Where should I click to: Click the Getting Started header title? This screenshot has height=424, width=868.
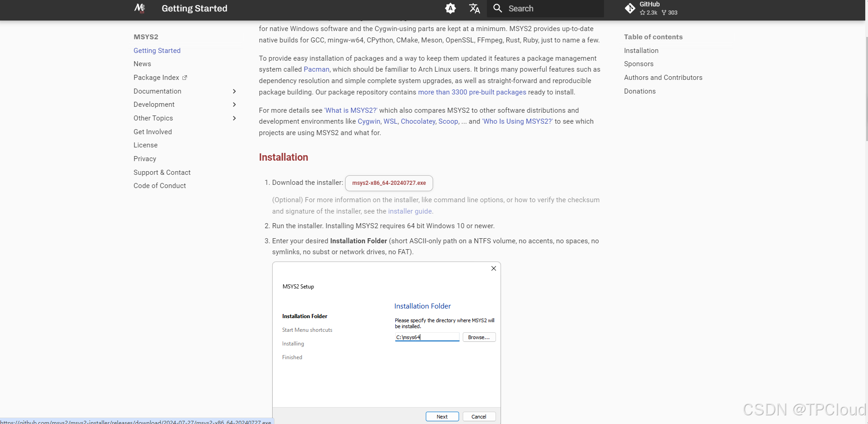pos(194,8)
